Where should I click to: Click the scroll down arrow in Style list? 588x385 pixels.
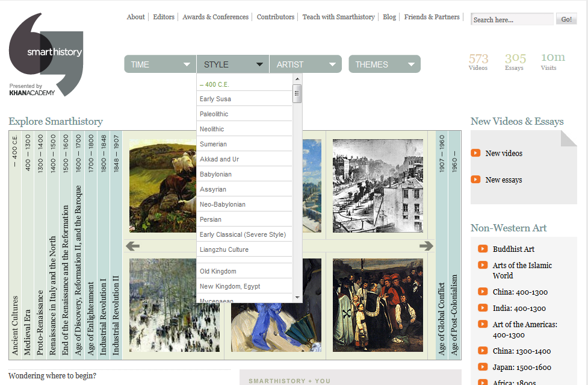(x=297, y=298)
